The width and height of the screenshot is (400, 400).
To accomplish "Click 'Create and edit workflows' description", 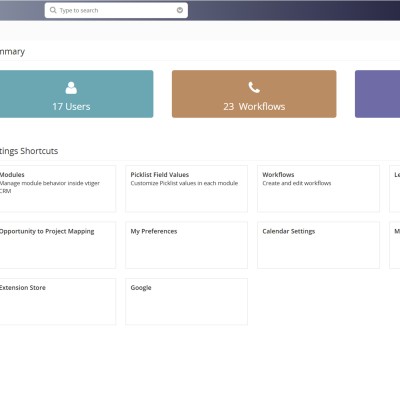I will pyautogui.click(x=297, y=183).
